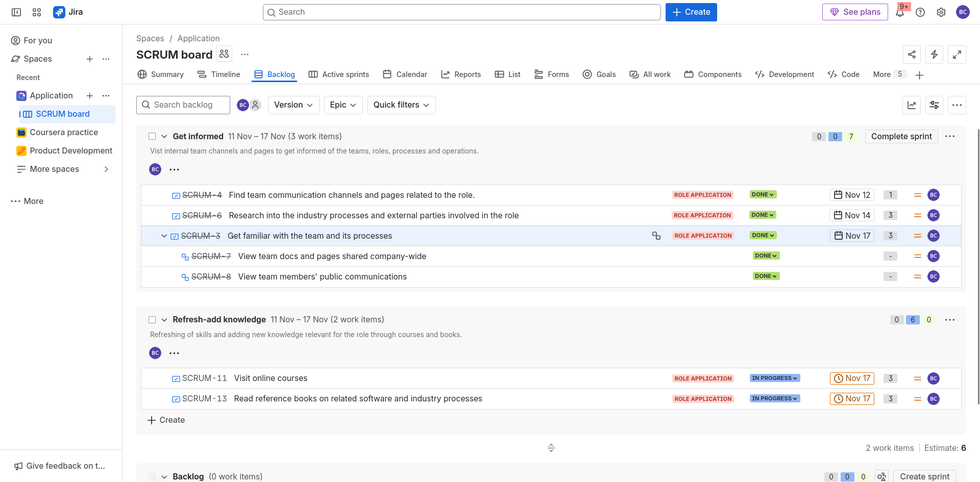Tick the Refresh-add knowledge sprint checkbox
980x482 pixels.
[x=152, y=320]
